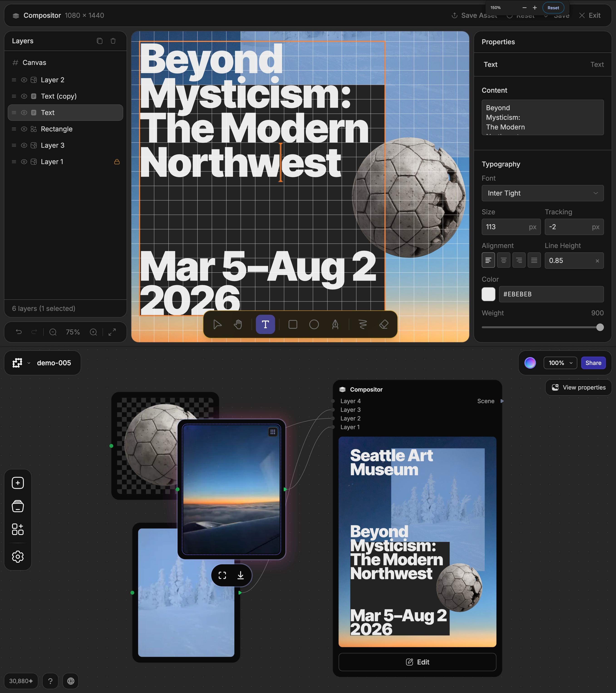Open the Inter Tight font dropdown
Image resolution: width=616 pixels, height=693 pixels.
(x=542, y=193)
